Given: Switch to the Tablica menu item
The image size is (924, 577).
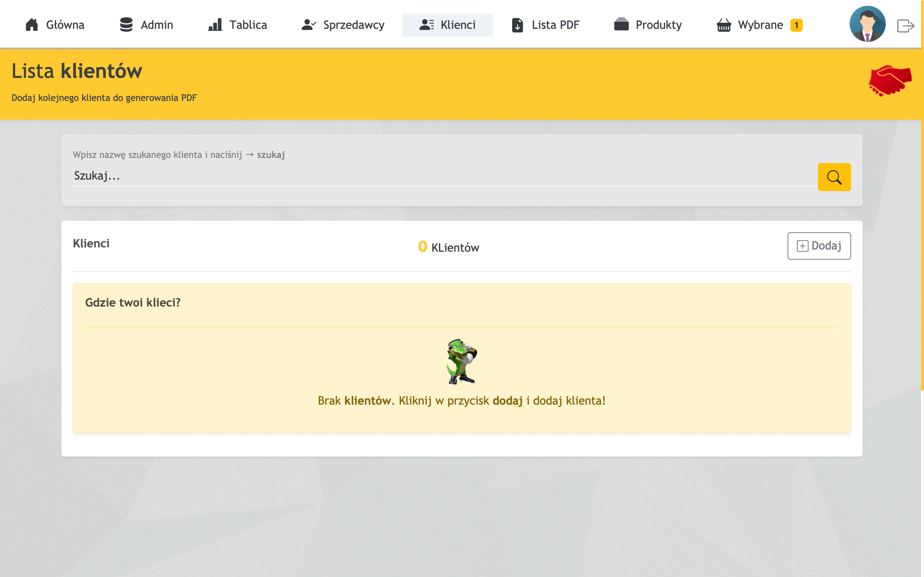Looking at the screenshot, I should pyautogui.click(x=248, y=25).
